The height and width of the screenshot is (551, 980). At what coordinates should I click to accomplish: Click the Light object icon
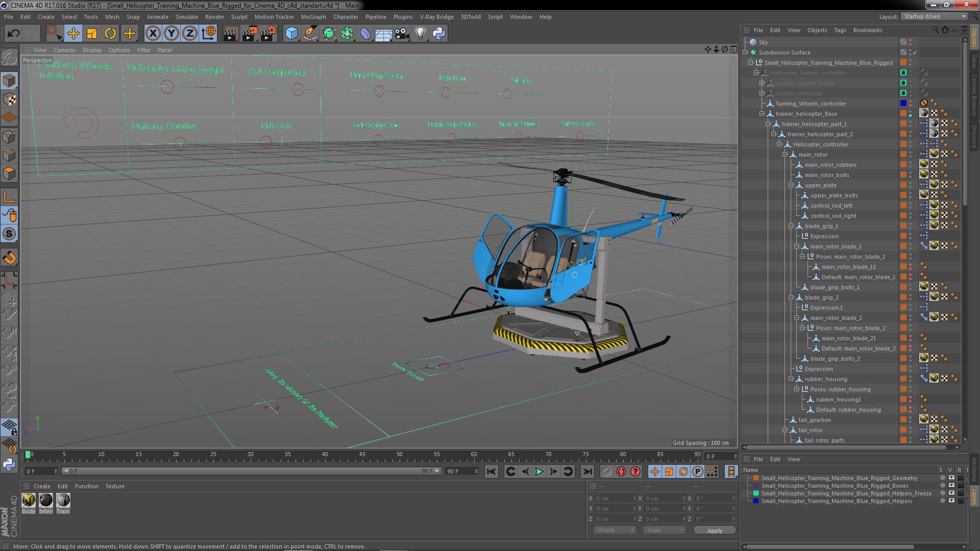pos(420,34)
